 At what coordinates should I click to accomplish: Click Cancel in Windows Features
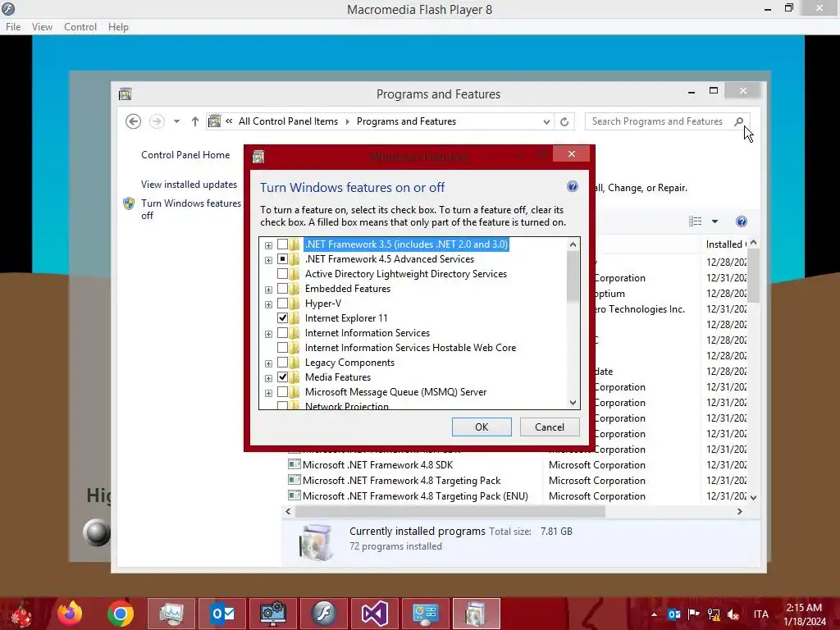pyautogui.click(x=550, y=427)
